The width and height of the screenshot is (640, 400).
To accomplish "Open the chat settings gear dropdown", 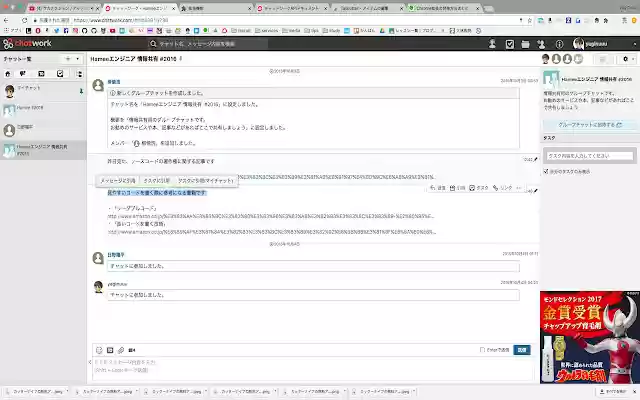I will (627, 59).
